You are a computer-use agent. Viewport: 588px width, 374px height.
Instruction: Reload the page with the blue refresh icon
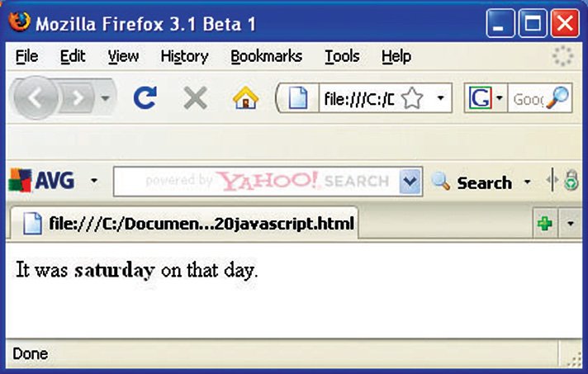(x=145, y=97)
